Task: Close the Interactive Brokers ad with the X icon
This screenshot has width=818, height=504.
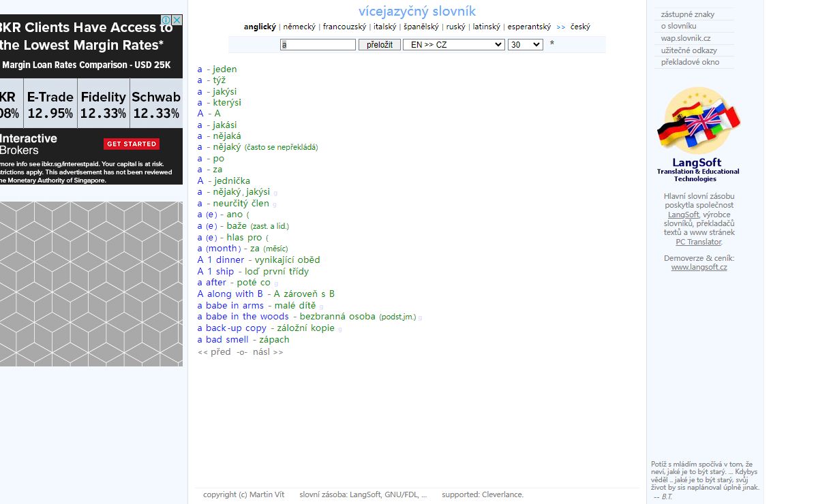Action: (x=177, y=20)
